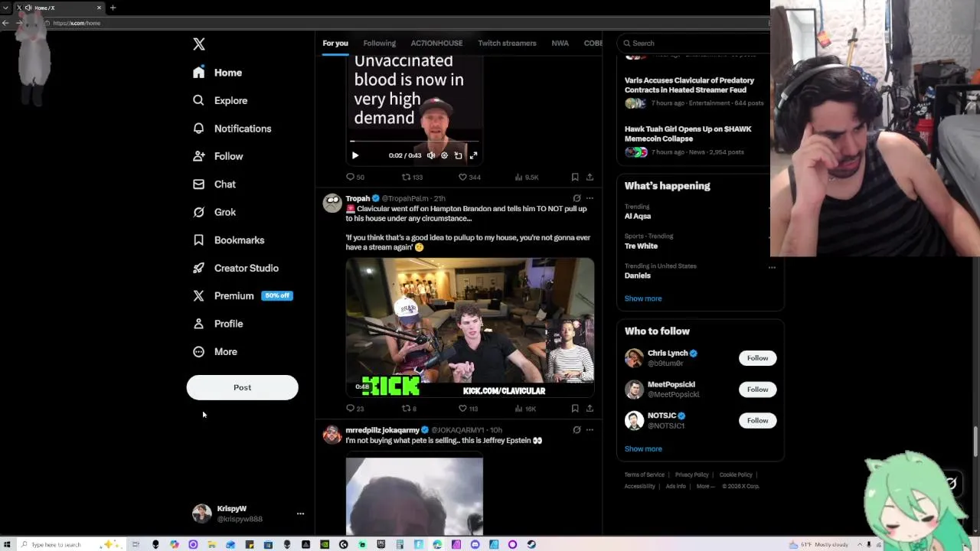980x551 pixels.
Task: Reply to post with 50 comments
Action: pyautogui.click(x=355, y=177)
